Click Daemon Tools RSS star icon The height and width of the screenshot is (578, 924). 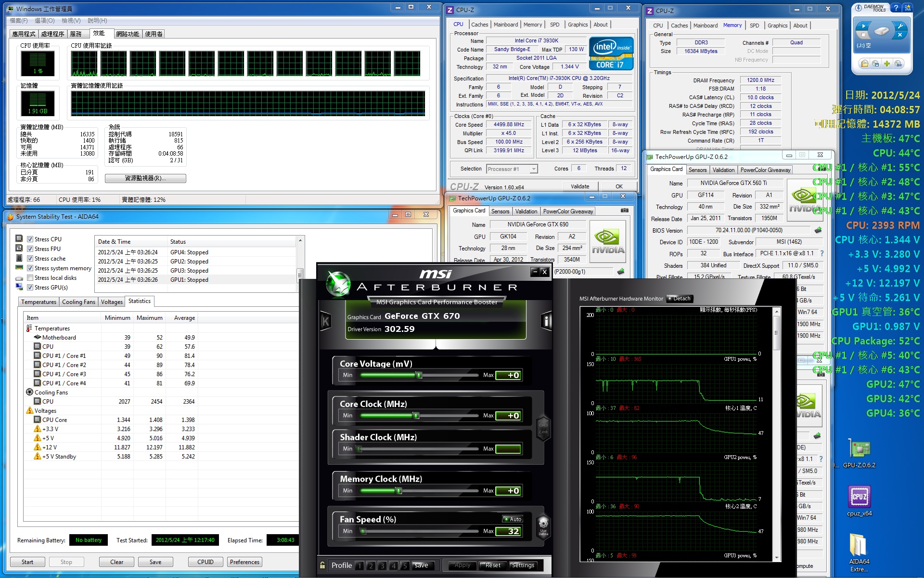pos(908,8)
